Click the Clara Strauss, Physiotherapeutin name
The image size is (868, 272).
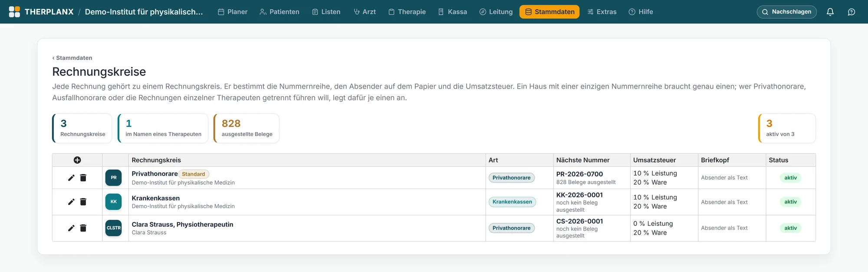[x=182, y=224]
